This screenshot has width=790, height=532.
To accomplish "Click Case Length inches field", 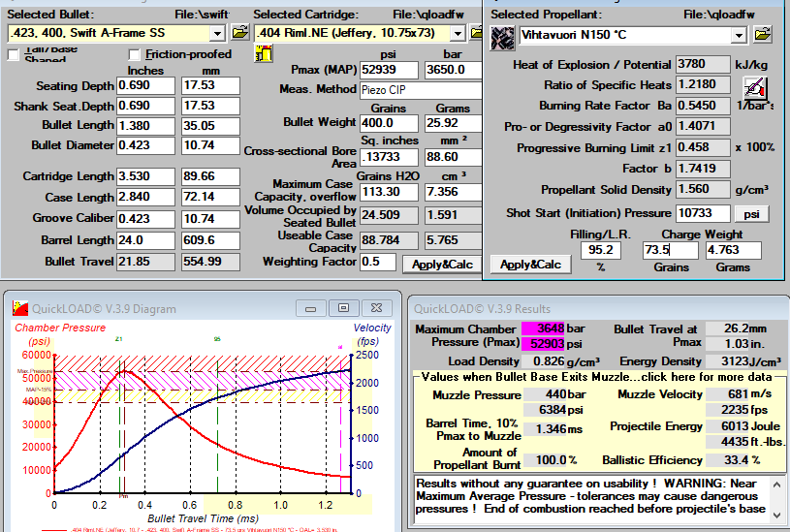I will pos(145,197).
